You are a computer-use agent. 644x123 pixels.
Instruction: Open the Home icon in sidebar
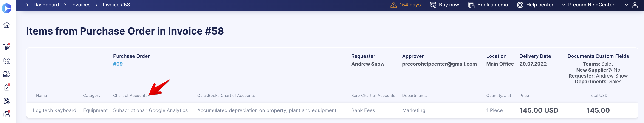click(7, 25)
